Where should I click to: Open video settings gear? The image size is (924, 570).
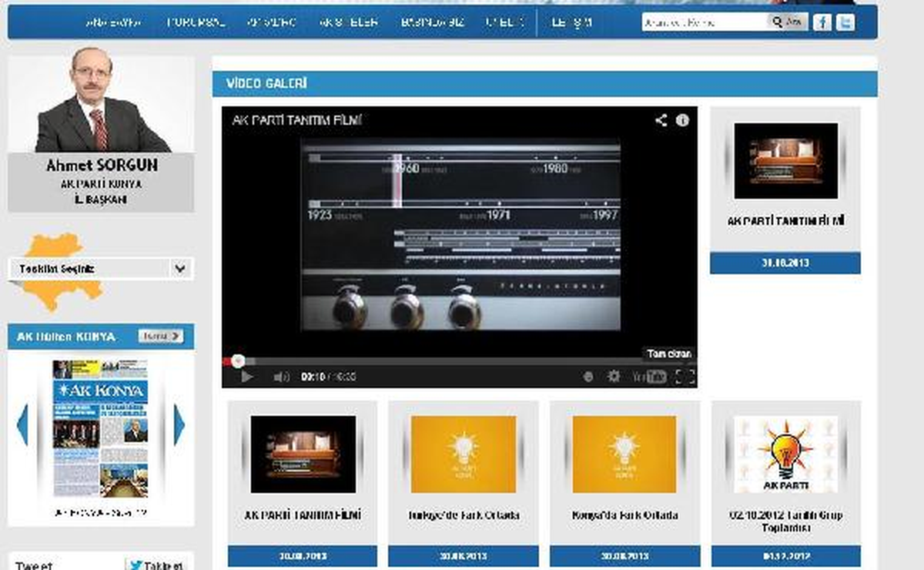click(x=614, y=377)
